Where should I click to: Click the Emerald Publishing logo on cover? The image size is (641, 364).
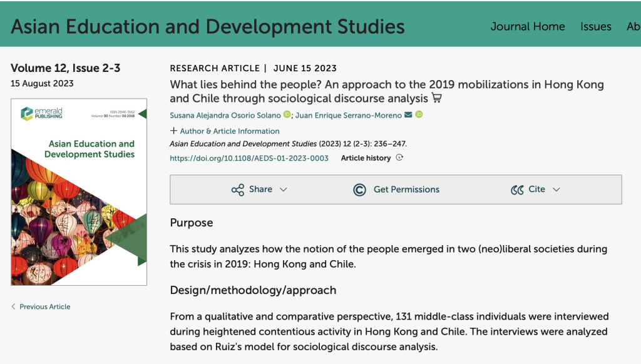(x=41, y=114)
